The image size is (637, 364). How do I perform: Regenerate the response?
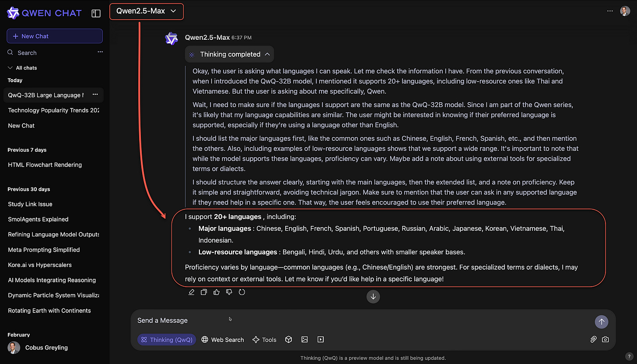pyautogui.click(x=242, y=292)
